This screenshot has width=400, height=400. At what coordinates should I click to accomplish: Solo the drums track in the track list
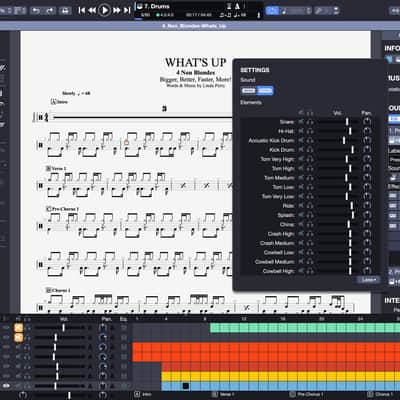pyautogui.click(x=27, y=386)
